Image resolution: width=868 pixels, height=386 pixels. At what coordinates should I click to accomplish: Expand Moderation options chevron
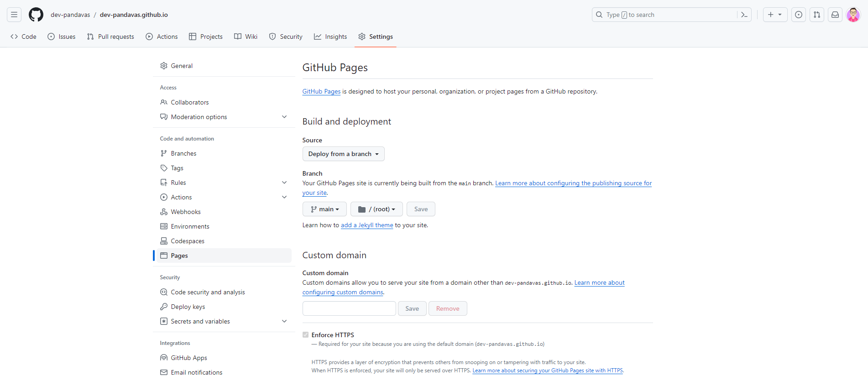[284, 117]
